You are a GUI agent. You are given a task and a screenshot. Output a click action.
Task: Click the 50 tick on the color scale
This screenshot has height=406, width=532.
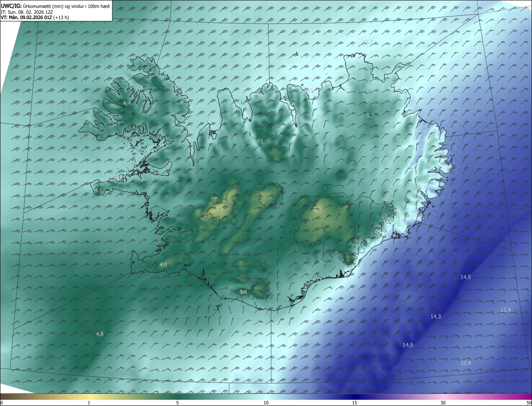pyautogui.click(x=529, y=403)
